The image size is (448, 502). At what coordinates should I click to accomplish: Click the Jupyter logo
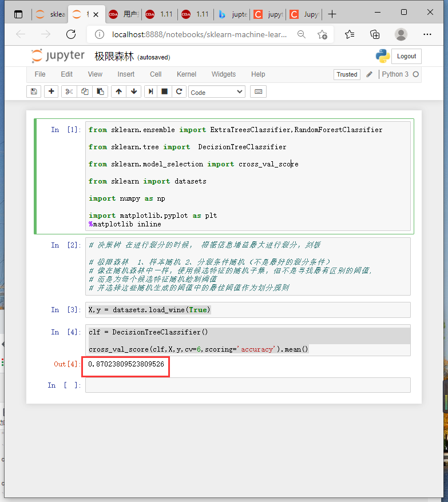coord(58,56)
